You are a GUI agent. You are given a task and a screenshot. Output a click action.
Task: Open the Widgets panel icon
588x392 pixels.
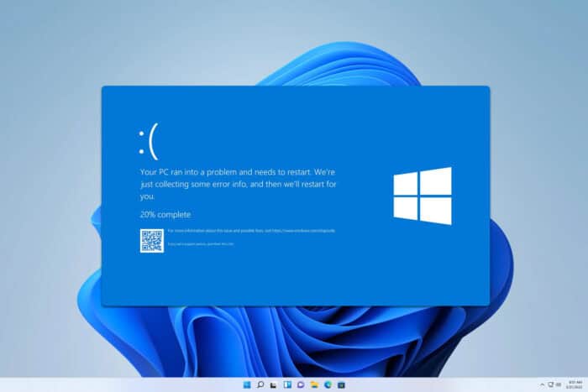pyautogui.click(x=287, y=385)
